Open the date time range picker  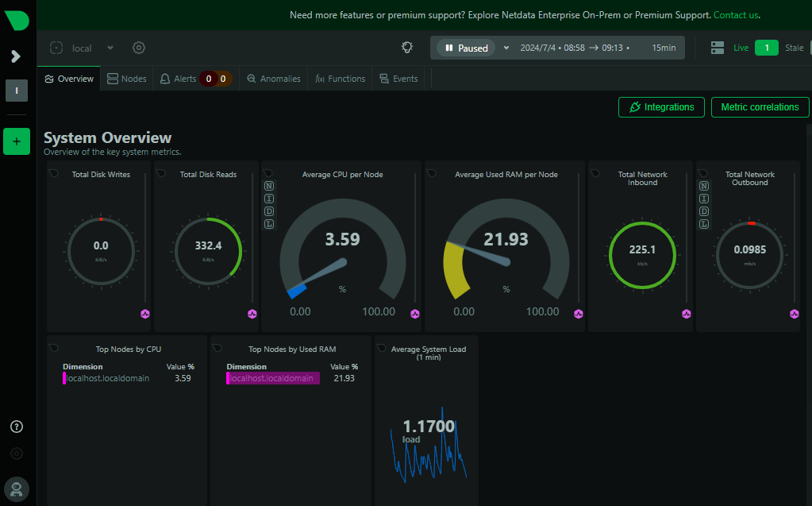pyautogui.click(x=575, y=48)
